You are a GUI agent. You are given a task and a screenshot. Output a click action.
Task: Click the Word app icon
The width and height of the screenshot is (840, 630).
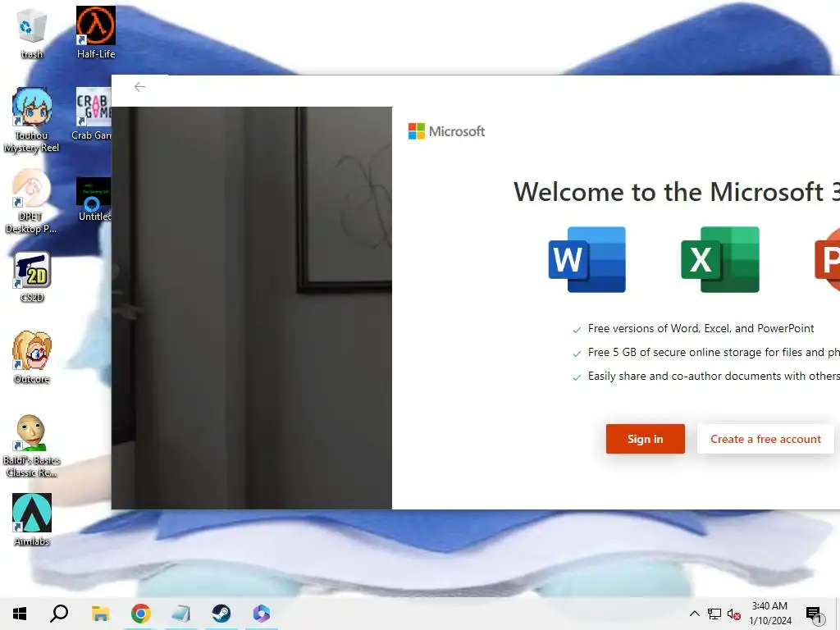coord(587,260)
